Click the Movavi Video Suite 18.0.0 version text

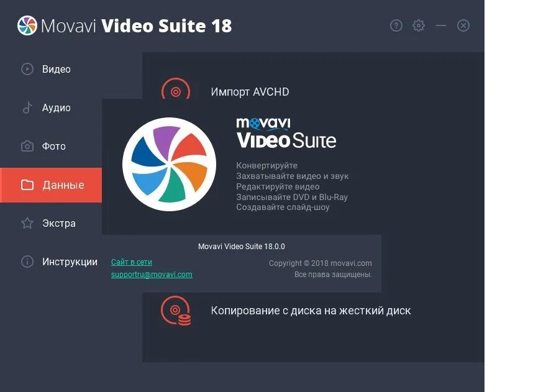point(241,247)
